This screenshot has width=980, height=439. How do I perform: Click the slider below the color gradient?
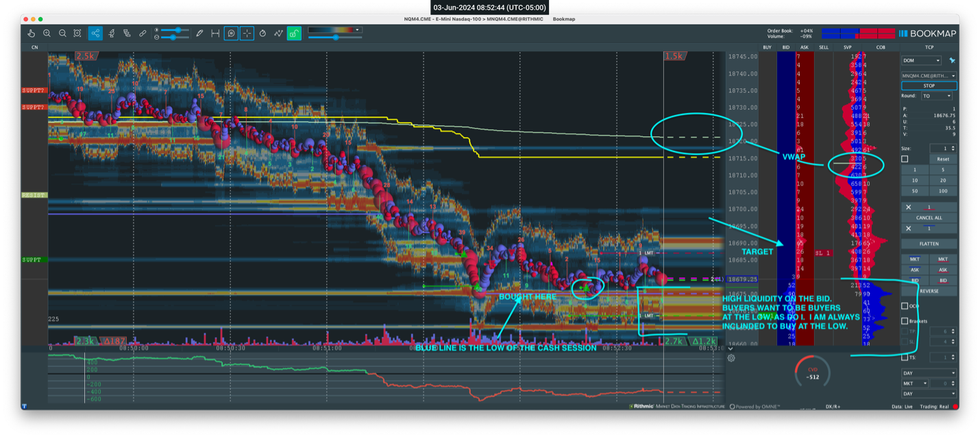pyautogui.click(x=335, y=38)
